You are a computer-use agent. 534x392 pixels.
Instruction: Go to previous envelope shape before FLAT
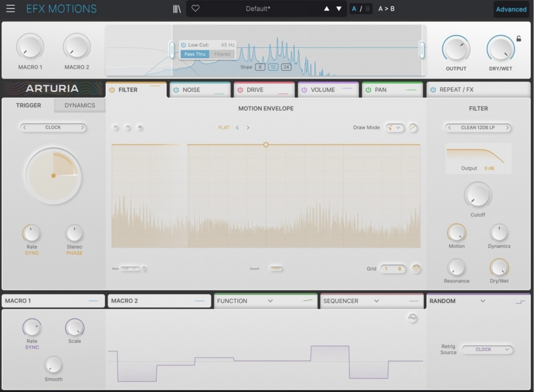pyautogui.click(x=237, y=128)
